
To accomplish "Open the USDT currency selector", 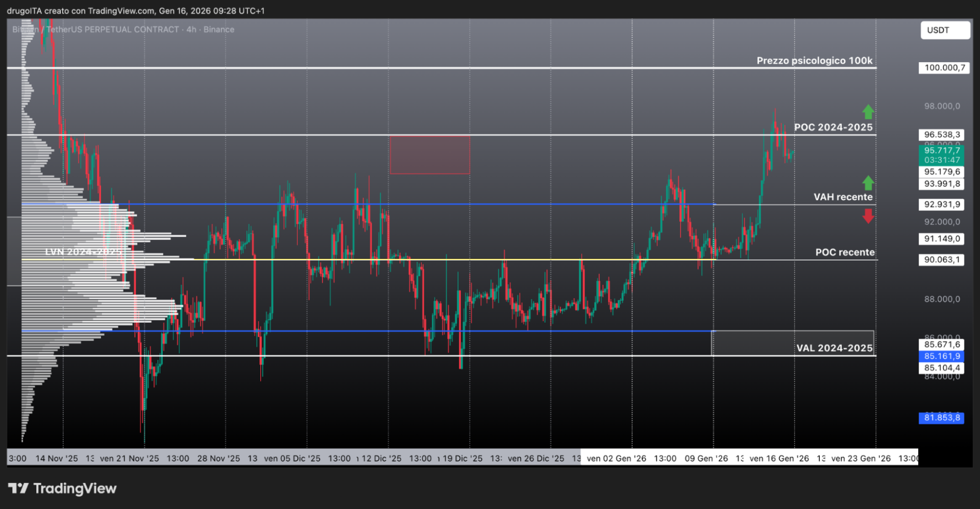I will point(945,30).
